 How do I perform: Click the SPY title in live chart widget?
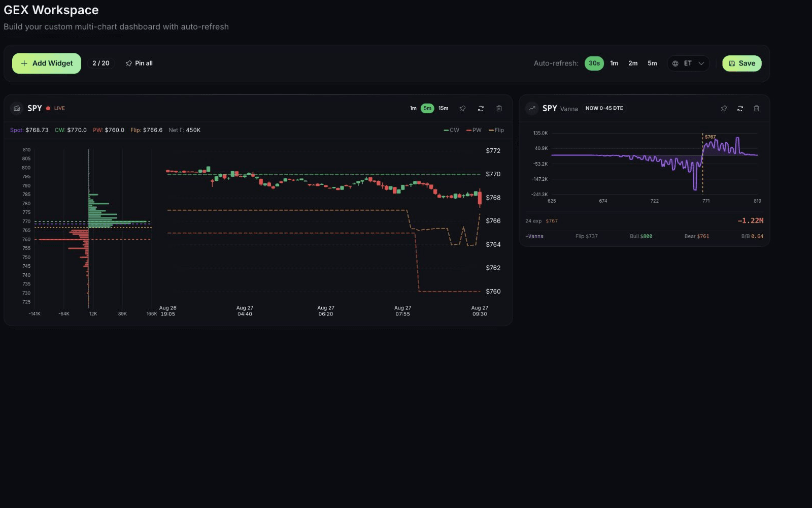tap(35, 108)
